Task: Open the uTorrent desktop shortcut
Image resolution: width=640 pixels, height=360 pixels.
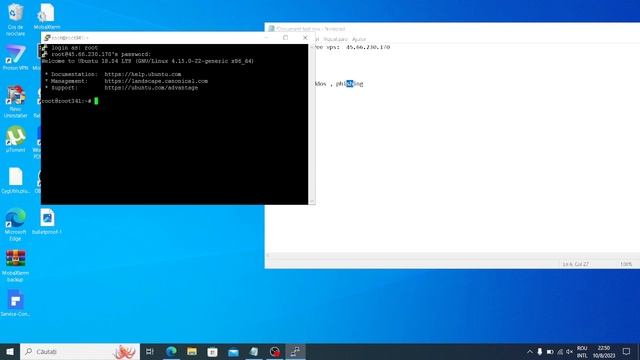Action: click(x=16, y=139)
